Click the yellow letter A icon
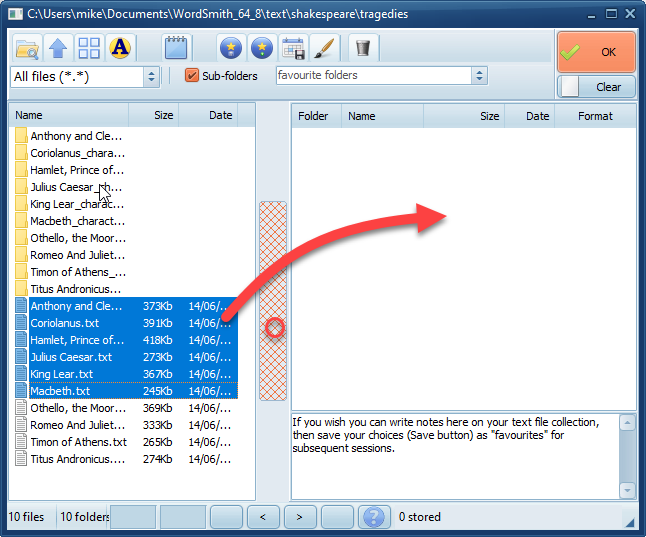 [120, 48]
